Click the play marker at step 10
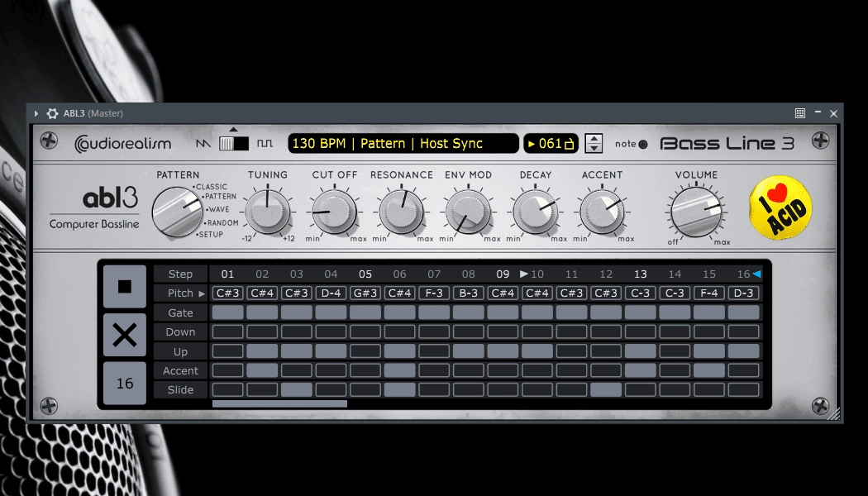This screenshot has width=868, height=496. click(523, 274)
